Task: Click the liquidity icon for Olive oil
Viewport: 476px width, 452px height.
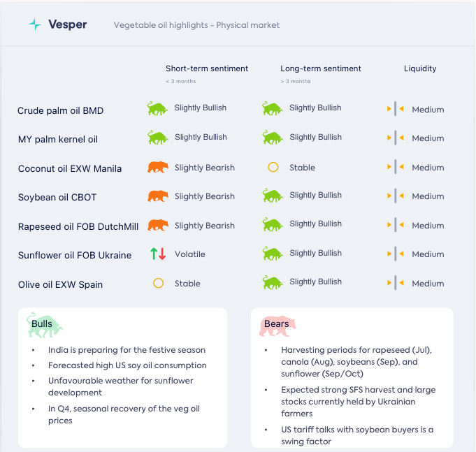Action: 395,283
